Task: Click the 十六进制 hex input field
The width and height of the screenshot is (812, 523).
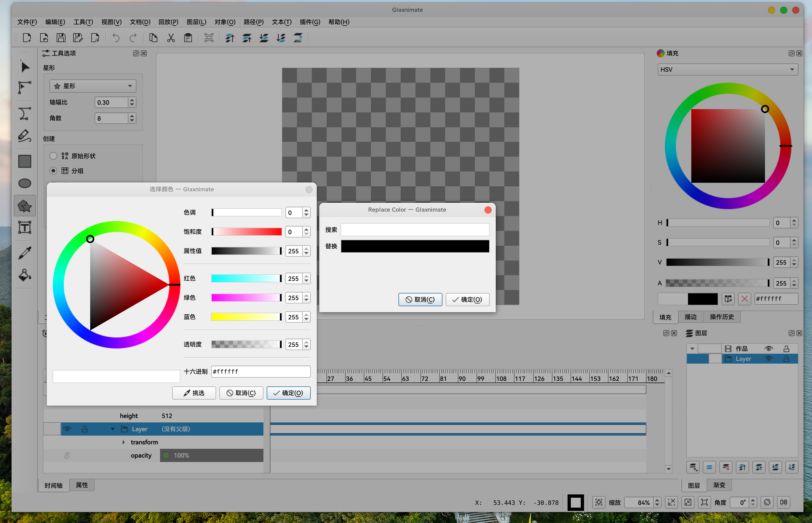Action: click(261, 372)
